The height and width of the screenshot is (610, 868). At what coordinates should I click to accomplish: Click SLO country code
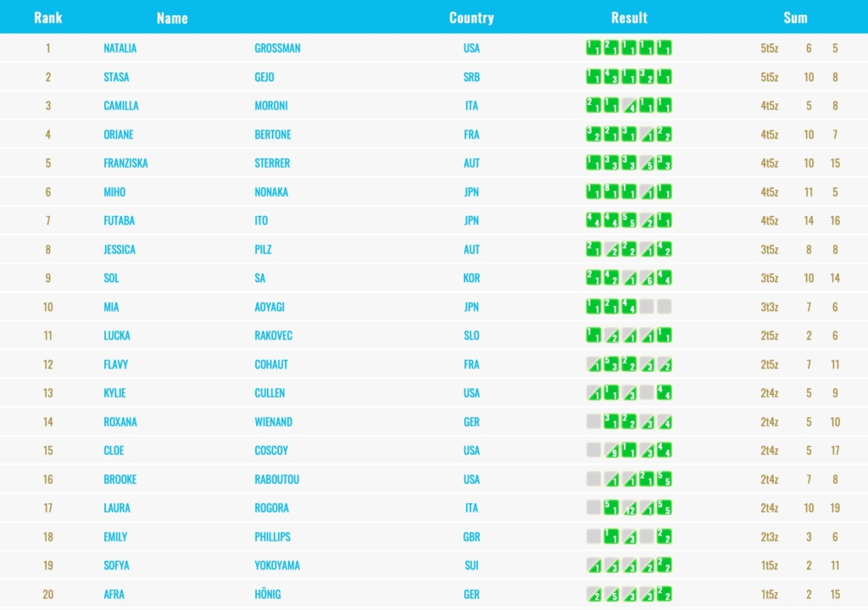point(471,335)
